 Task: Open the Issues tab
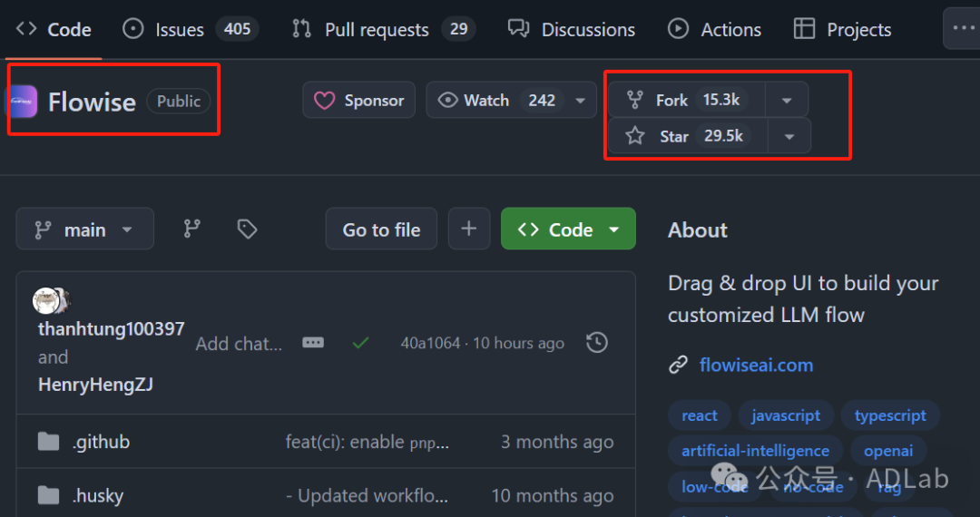point(190,29)
